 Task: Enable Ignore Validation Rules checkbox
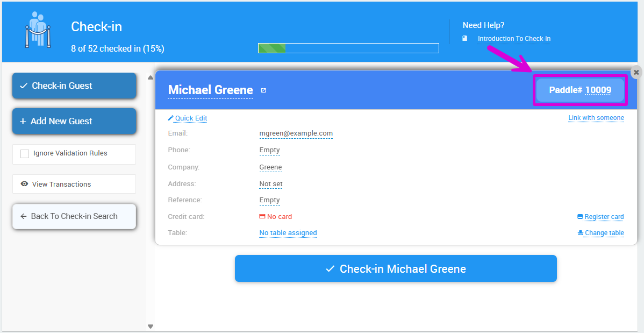pyautogui.click(x=25, y=154)
